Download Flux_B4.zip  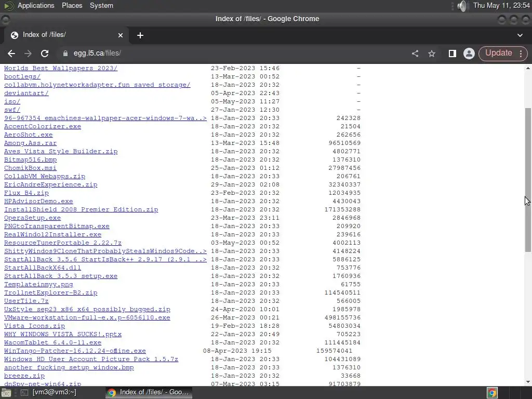pyautogui.click(x=26, y=193)
